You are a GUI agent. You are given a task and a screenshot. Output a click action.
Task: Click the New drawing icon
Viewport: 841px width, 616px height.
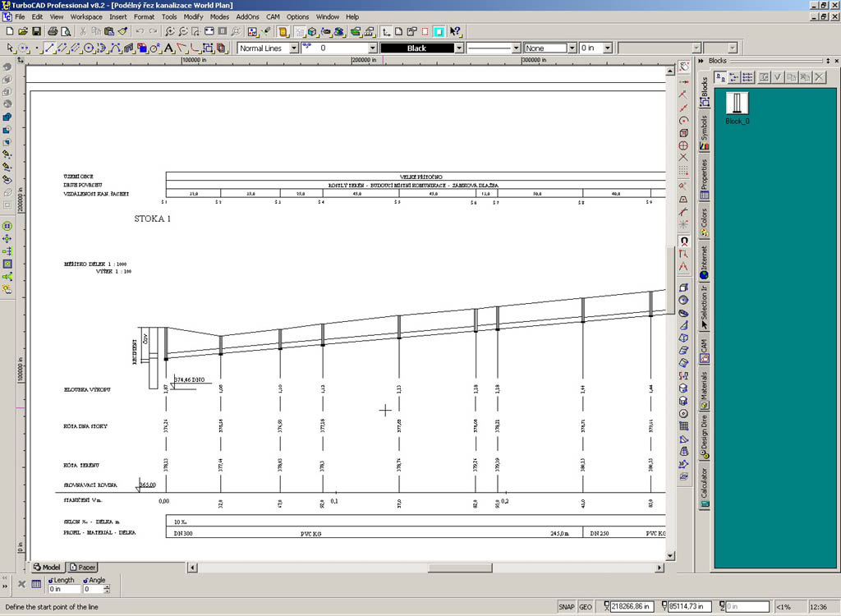9,32
